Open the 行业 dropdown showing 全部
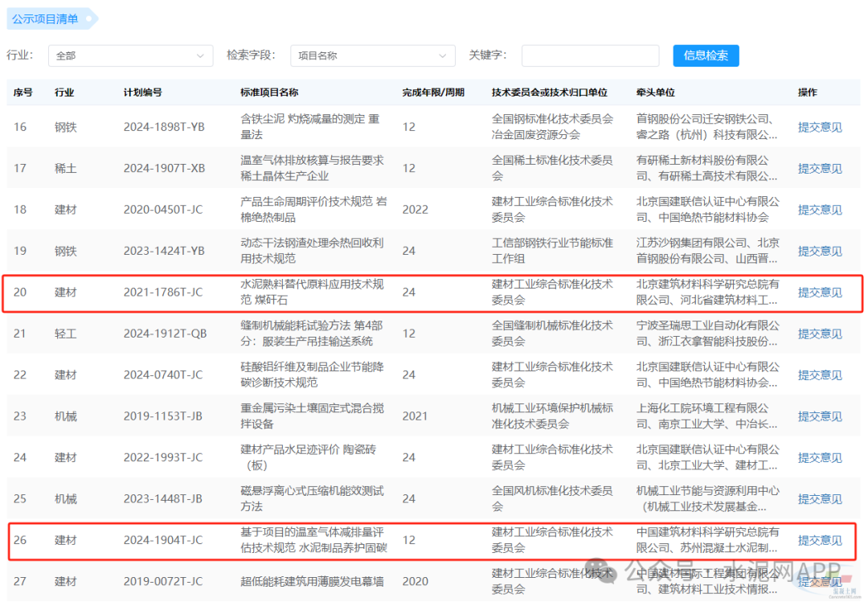The image size is (868, 606). coord(130,56)
